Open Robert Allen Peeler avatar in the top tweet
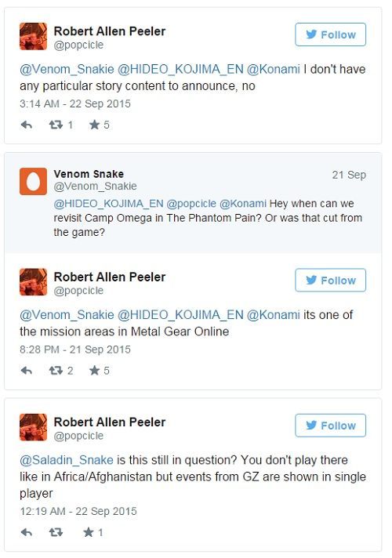This screenshot has height=558, width=392. coord(33,36)
